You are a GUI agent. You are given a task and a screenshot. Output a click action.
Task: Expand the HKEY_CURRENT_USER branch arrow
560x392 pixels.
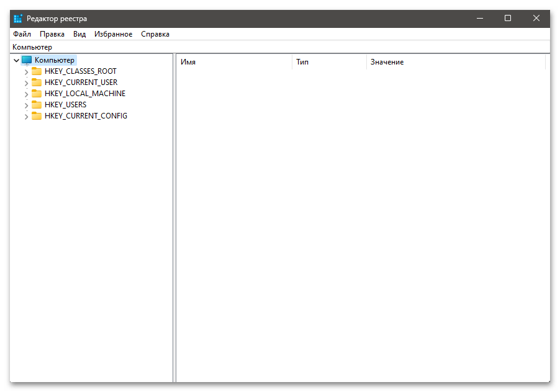pos(26,82)
